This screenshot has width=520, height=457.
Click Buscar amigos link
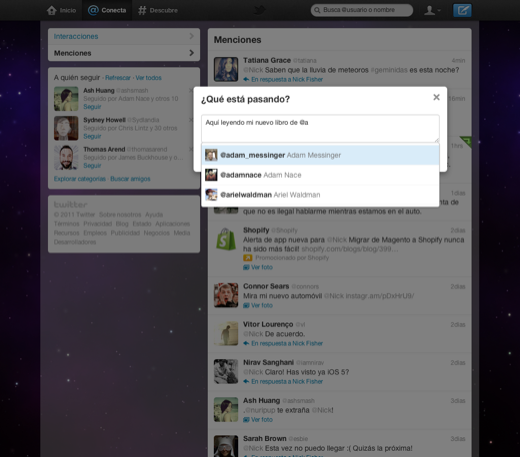[130, 179]
